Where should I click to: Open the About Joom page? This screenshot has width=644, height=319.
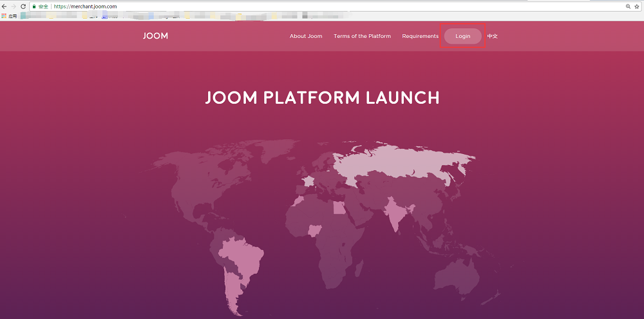306,36
